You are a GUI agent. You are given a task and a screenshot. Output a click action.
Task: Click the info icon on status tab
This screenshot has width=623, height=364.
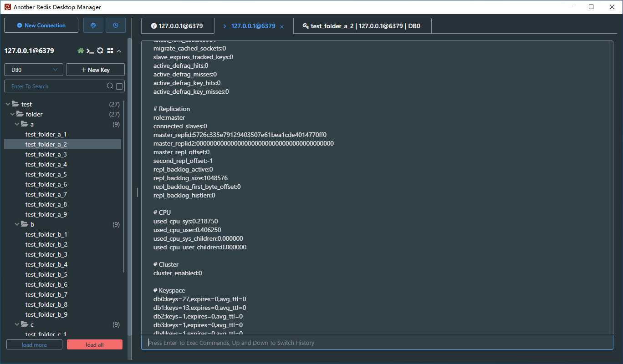coord(153,26)
